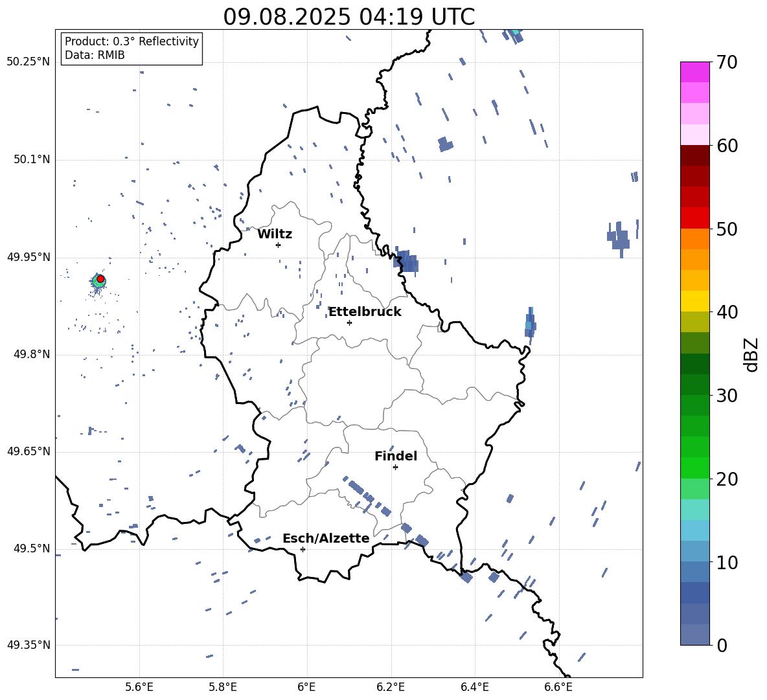Click the 6.4°E longitude label
Viewport: 767px width, 700px height.
click(x=474, y=687)
